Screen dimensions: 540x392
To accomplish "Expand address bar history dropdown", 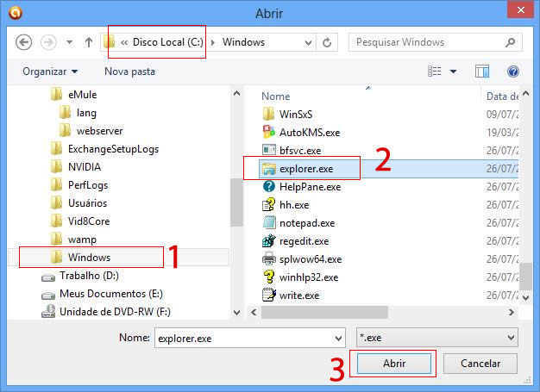I will coord(308,42).
